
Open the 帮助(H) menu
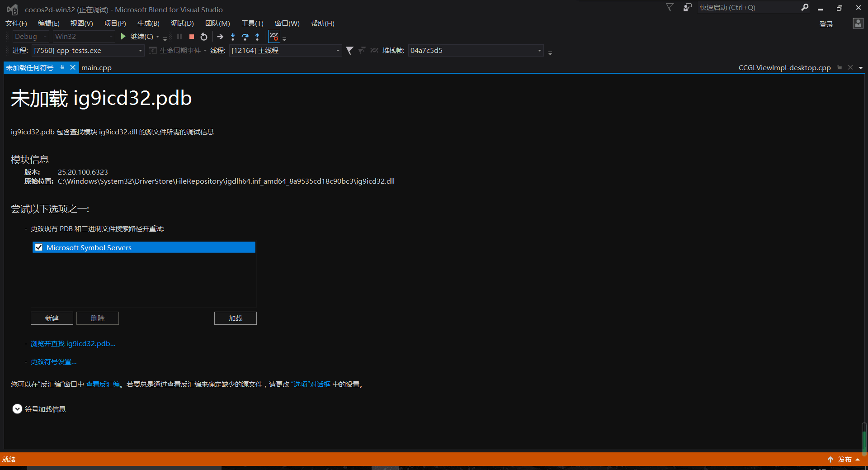[x=323, y=24]
